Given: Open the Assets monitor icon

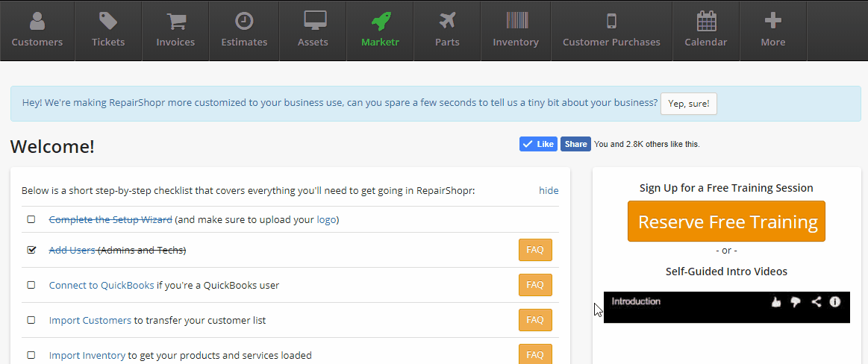Looking at the screenshot, I should tap(315, 20).
